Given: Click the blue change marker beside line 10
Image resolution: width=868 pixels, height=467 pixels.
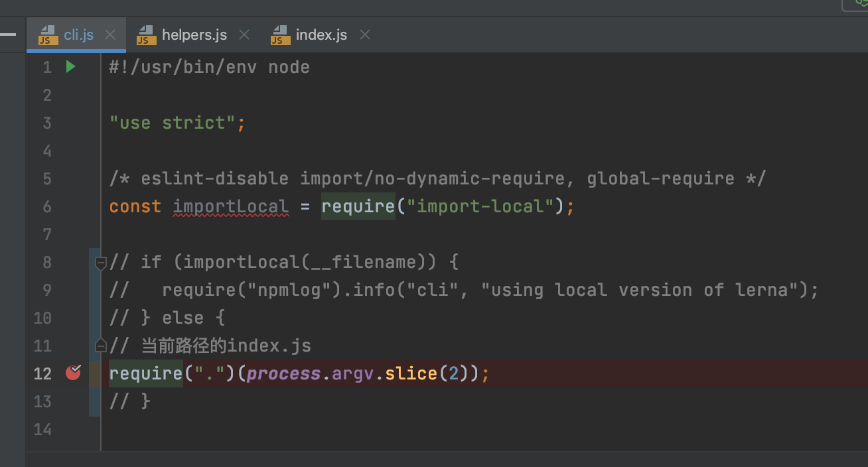Looking at the screenshot, I should [x=94, y=318].
